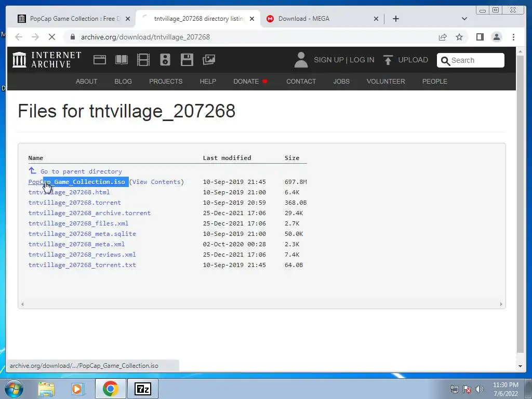Click the Chrome forward arrow
532x399 pixels.
tap(35, 37)
